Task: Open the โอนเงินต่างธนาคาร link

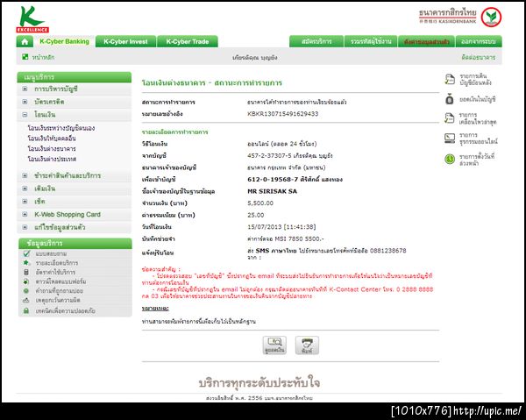Action: coord(52,148)
